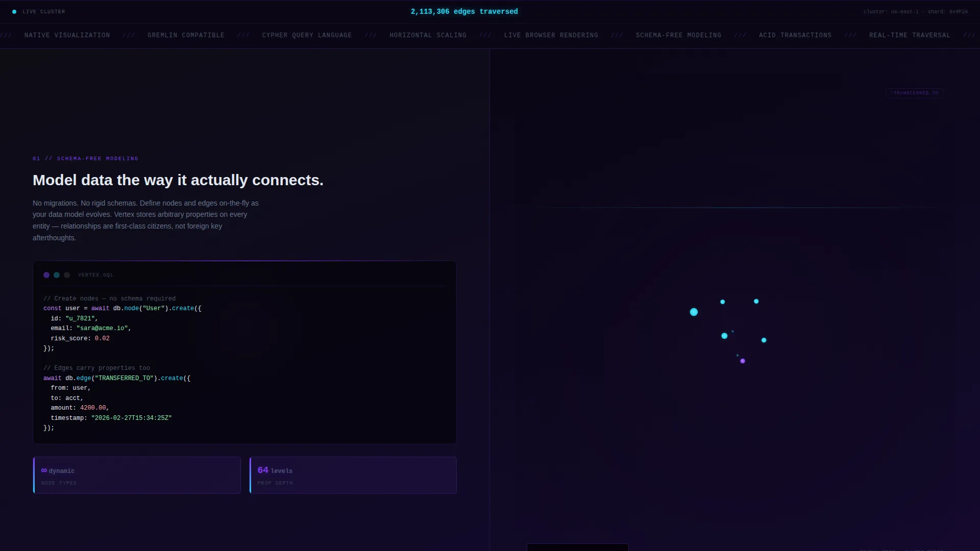Image resolution: width=980 pixels, height=551 pixels.
Task: Click the Edges carry properties comment
Action: click(97, 368)
